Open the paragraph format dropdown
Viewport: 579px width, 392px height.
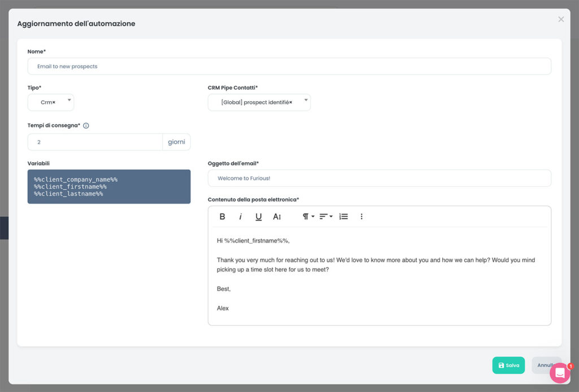tap(308, 216)
